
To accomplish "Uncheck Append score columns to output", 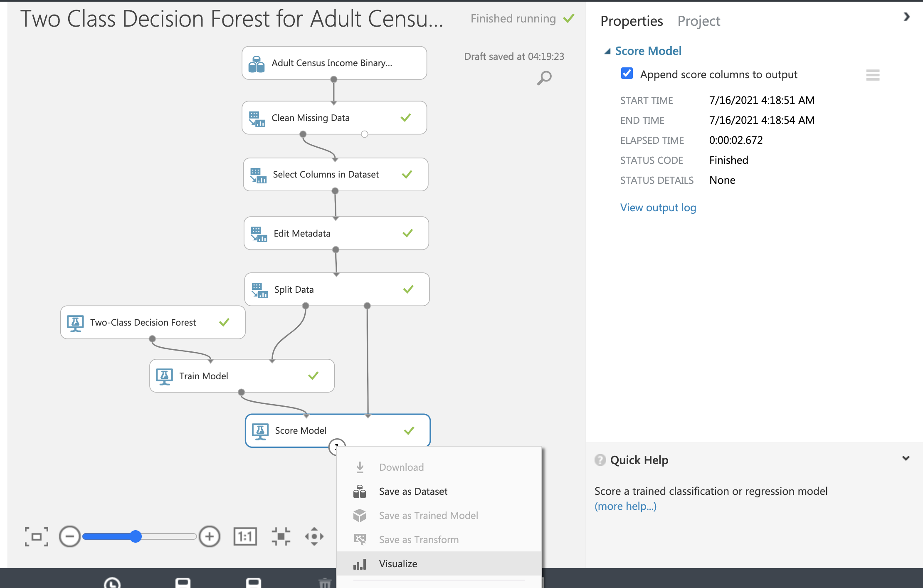I will (x=627, y=74).
